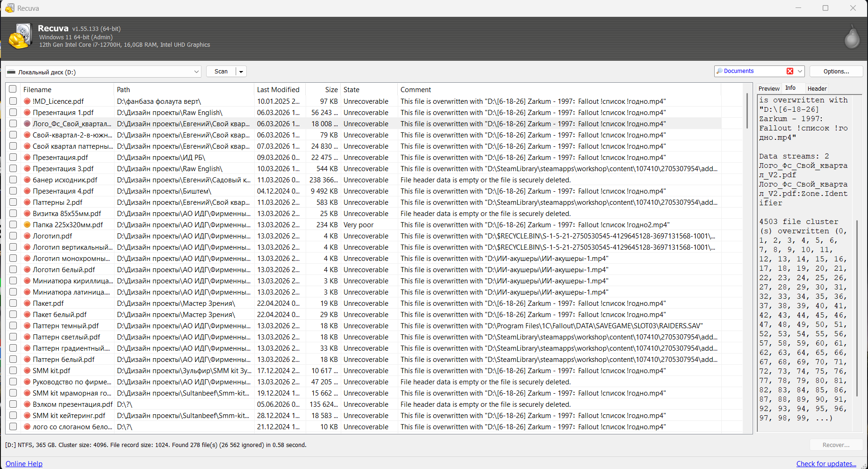Open the Scan button dropdown arrow
The height and width of the screenshot is (469, 868).
point(241,72)
